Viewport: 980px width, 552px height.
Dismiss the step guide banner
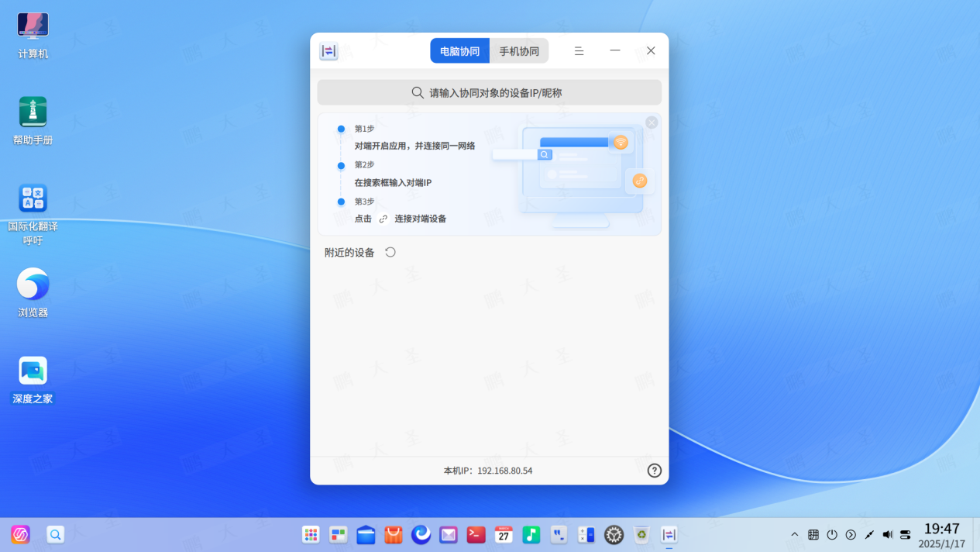[x=652, y=122]
